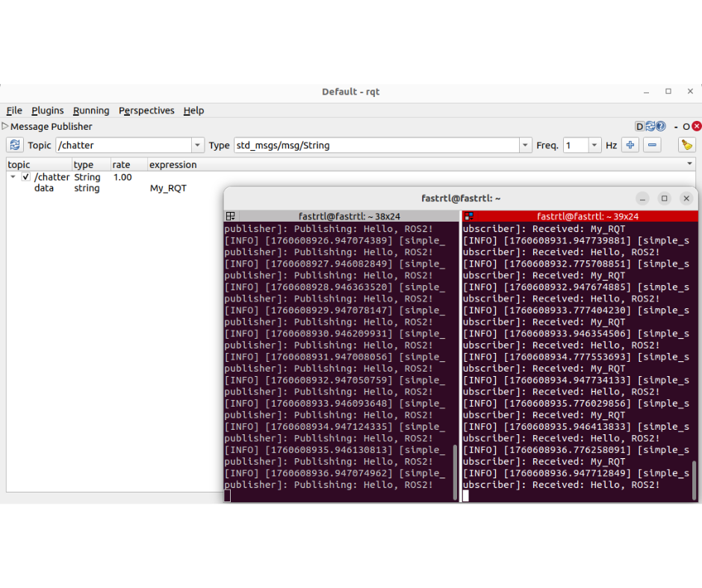Sort the table by the rate column header
Image resolution: width=702 pixels, height=588 pixels.
(x=121, y=165)
